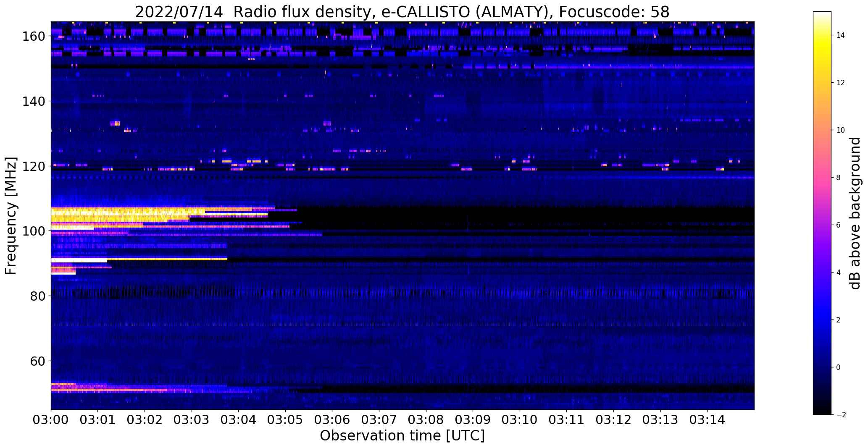
Task: Click the 160 frequency tick label
Action: click(34, 37)
